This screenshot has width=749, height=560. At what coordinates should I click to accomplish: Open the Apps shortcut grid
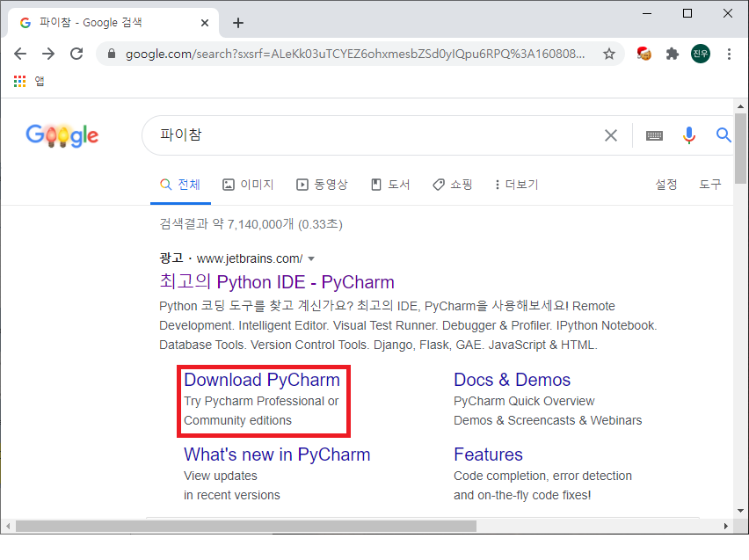point(19,81)
